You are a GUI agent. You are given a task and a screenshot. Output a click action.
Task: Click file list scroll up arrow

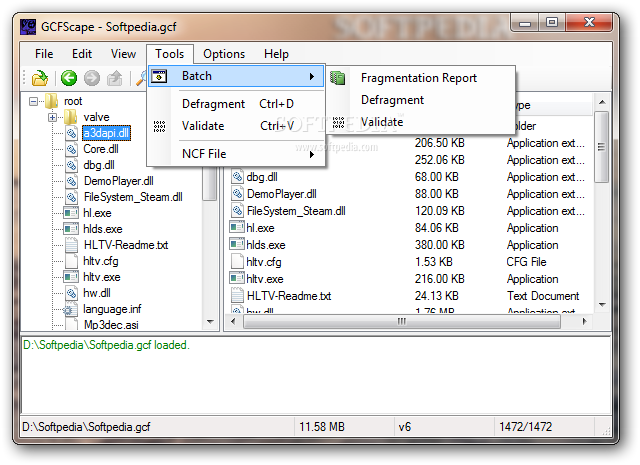click(602, 102)
